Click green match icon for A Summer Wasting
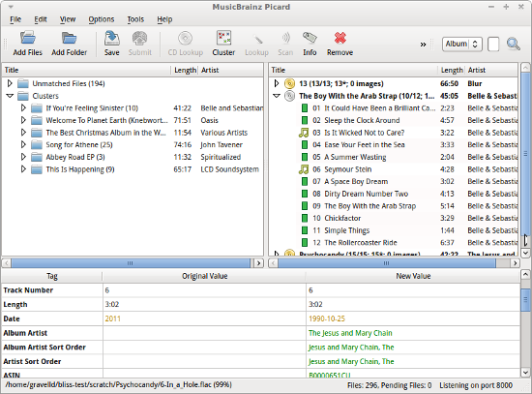 click(305, 157)
